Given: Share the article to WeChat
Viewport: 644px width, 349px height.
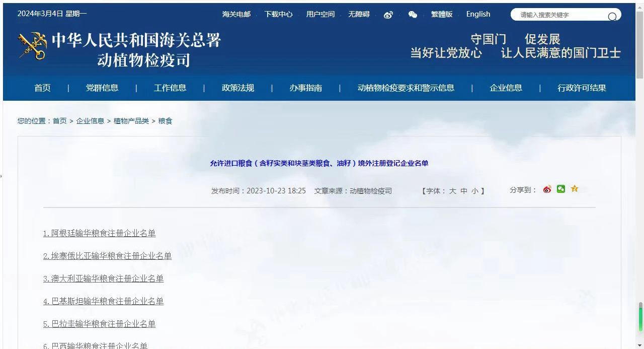Looking at the screenshot, I should click(x=560, y=189).
